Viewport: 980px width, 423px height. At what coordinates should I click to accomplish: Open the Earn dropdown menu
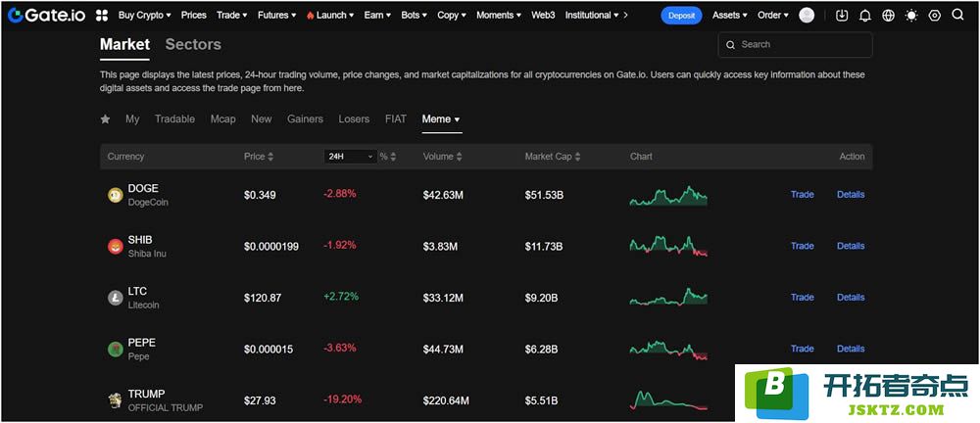377,15
